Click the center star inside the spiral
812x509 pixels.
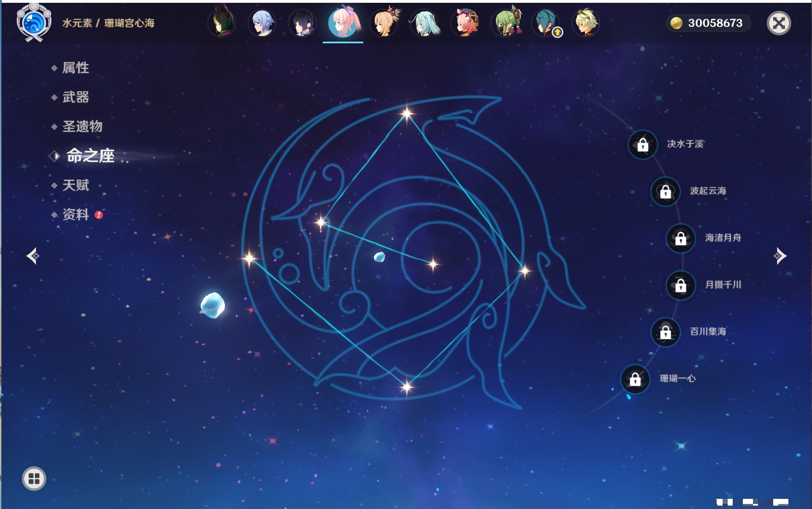433,264
